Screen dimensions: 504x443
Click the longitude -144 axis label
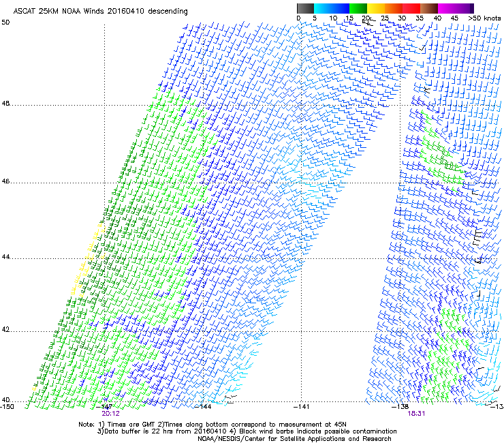pyautogui.click(x=204, y=406)
